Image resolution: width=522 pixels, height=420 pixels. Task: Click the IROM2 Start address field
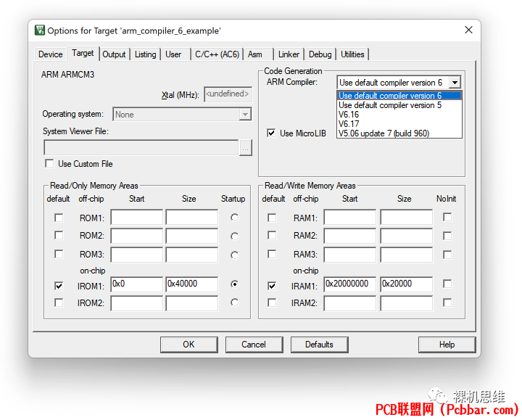pos(137,302)
